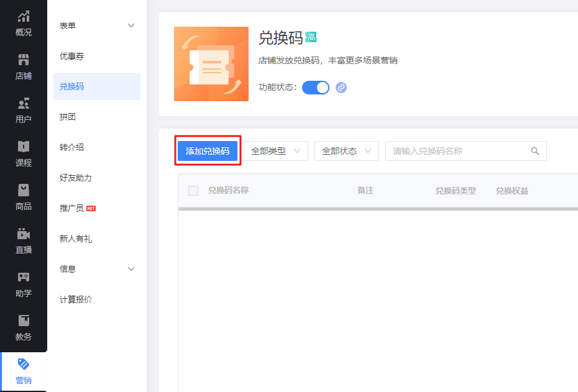Viewport: 578px width, 392px height.
Task: Click the search magnifier icon
Action: coord(535,151)
